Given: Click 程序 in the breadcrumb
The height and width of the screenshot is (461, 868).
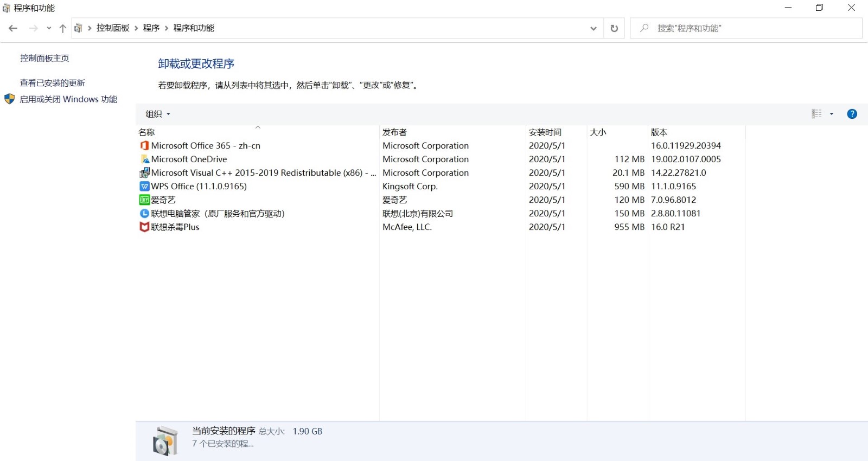Looking at the screenshot, I should pos(151,28).
